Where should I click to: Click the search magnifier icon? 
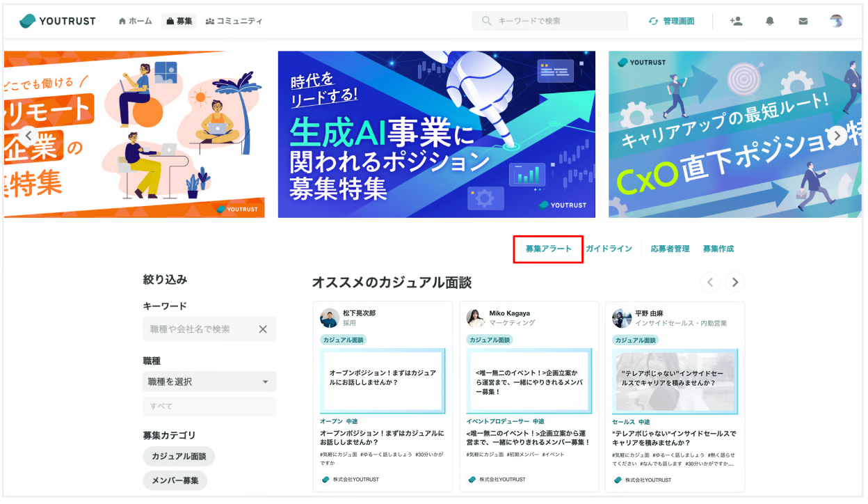tap(487, 21)
